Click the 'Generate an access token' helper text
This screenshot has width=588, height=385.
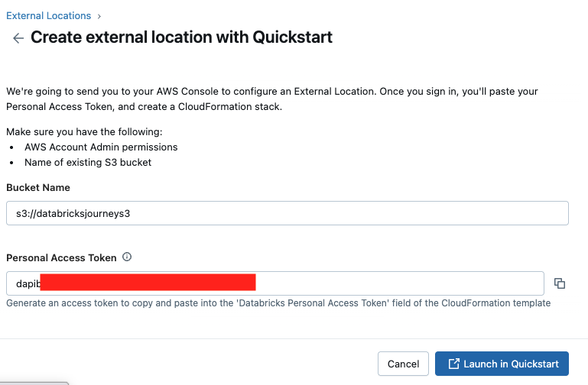coord(278,303)
